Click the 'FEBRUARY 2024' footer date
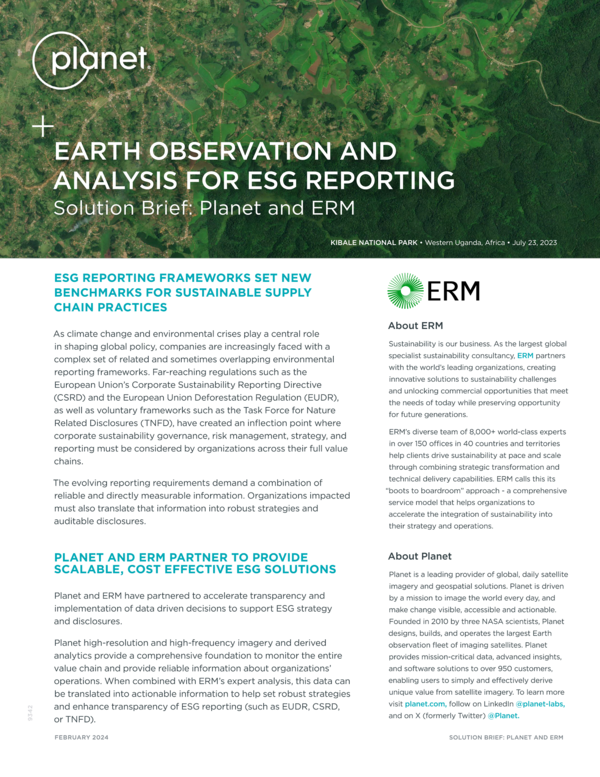The height and width of the screenshot is (777, 600). (x=81, y=737)
